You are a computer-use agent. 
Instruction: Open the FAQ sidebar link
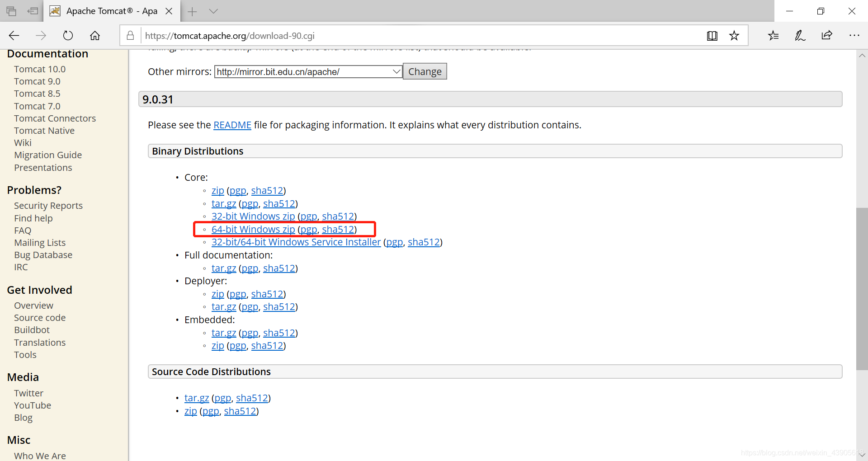(x=23, y=230)
